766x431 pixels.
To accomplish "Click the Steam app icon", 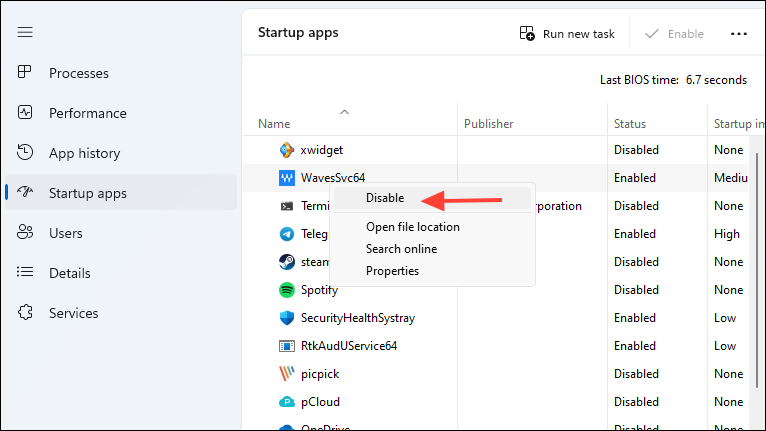I will pos(287,262).
